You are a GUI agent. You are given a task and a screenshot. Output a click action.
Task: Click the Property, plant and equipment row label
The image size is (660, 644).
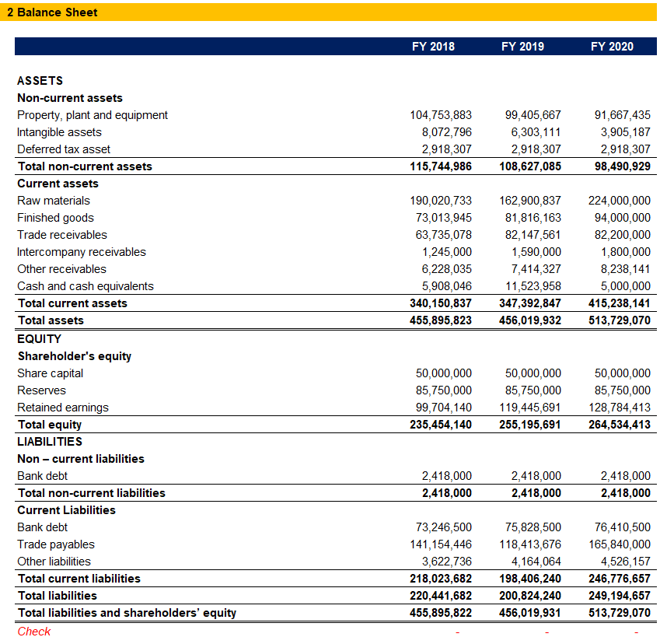pyautogui.click(x=92, y=114)
